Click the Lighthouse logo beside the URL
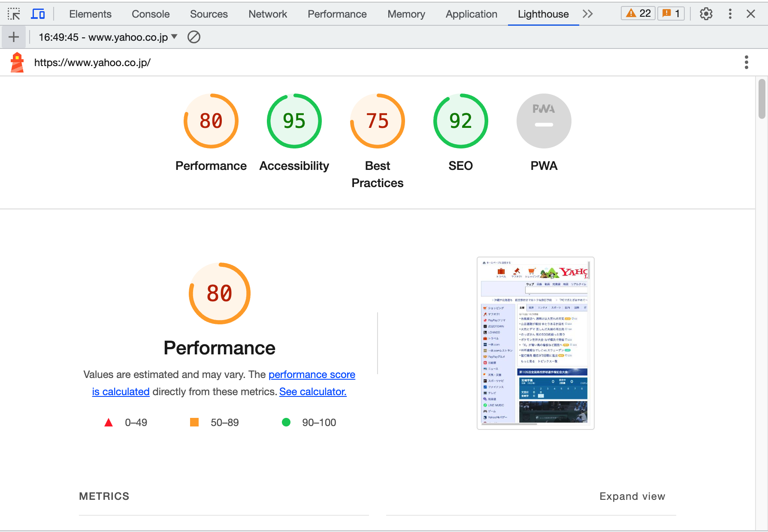The height and width of the screenshot is (532, 768). [17, 62]
